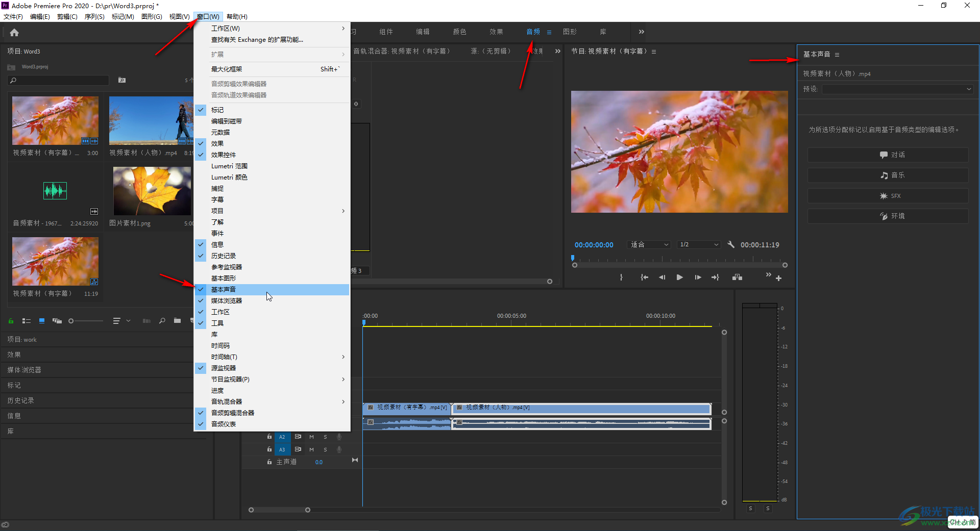980x531 pixels.
Task: Click Automate to Sequence icon
Action: pos(146,321)
